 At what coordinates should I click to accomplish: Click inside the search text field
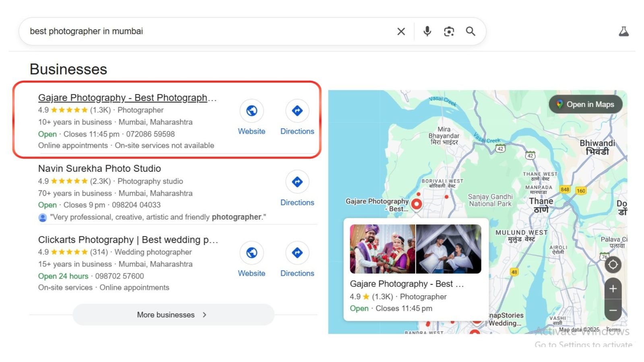[x=201, y=31]
